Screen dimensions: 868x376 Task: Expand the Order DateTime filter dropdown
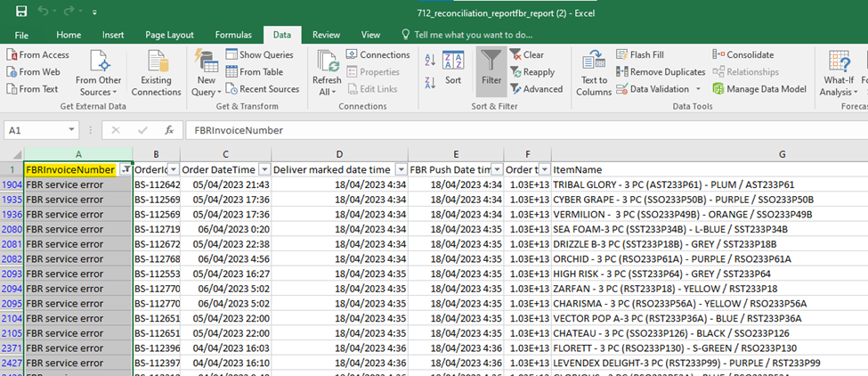point(263,169)
